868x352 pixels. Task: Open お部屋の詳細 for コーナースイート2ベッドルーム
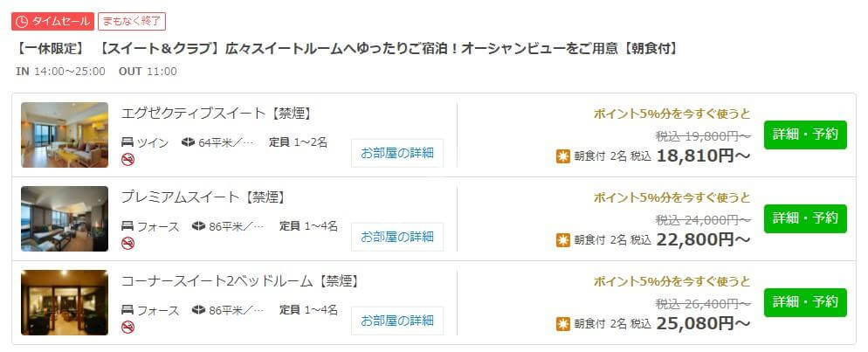click(397, 321)
